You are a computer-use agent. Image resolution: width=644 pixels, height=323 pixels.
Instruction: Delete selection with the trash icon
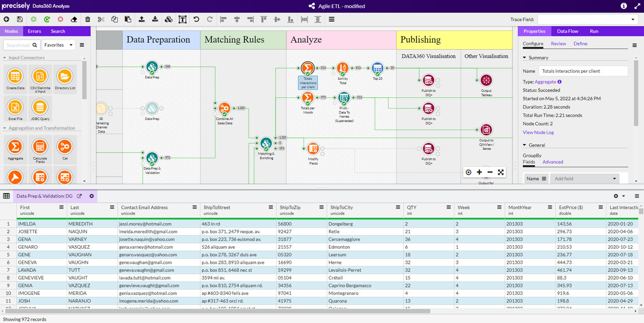tap(87, 20)
